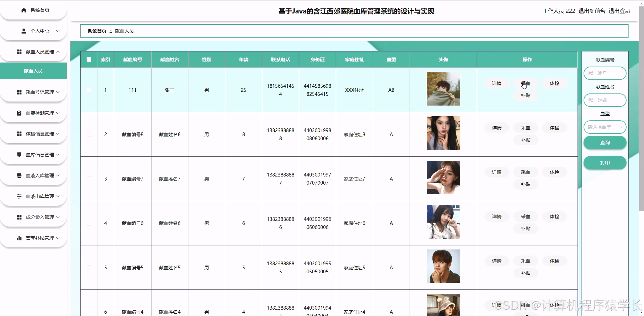This screenshot has height=316, width=644.
Task: Expand the 血液检测管理 chevron
Action: [58, 113]
